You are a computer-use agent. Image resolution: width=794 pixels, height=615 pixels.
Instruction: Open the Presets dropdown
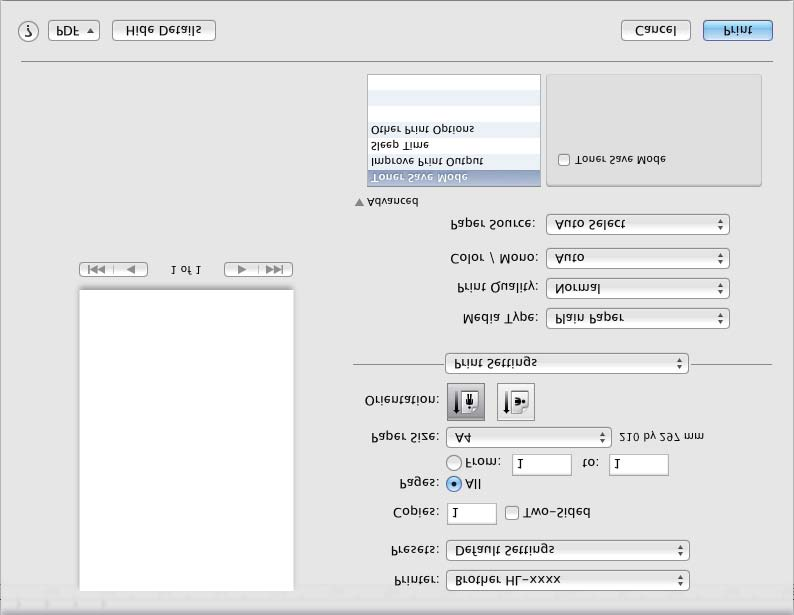point(568,550)
